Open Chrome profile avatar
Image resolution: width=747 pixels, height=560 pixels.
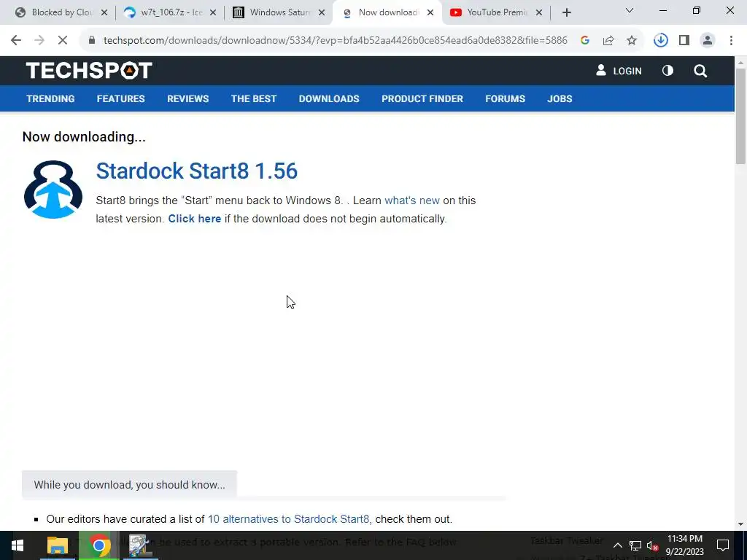coord(708,41)
